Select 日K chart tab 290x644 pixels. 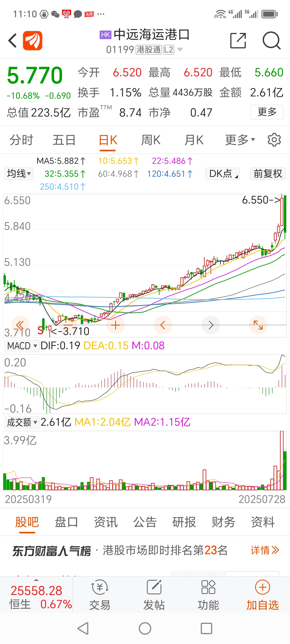[x=108, y=140]
